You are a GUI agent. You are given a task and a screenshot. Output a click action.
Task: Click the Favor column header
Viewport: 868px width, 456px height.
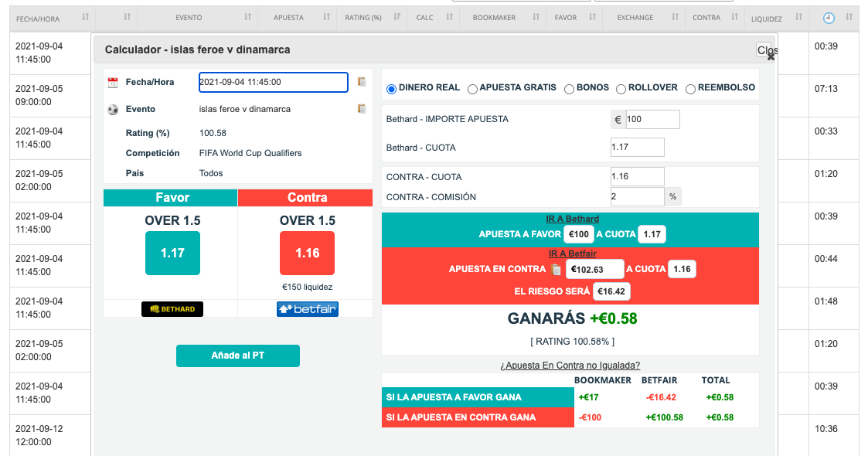tap(171, 198)
